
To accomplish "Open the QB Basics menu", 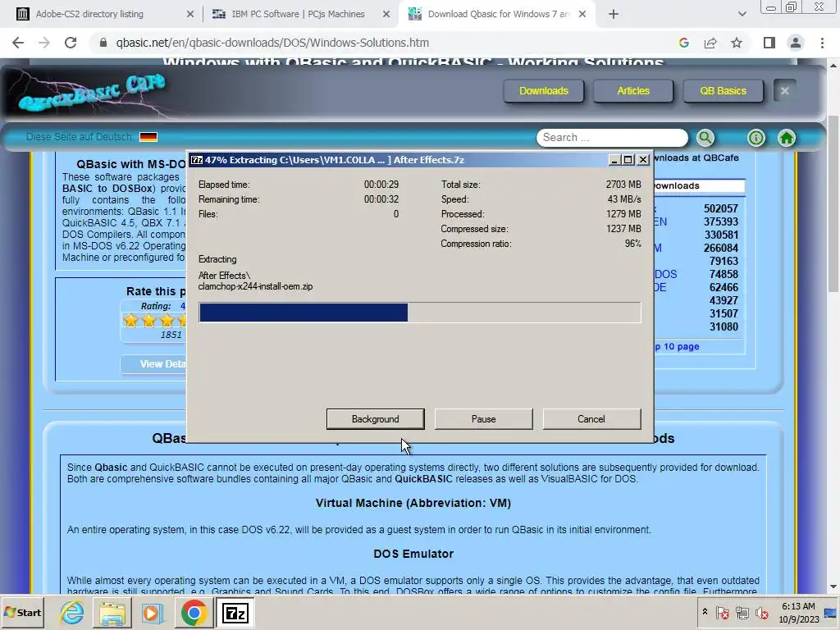I will pos(723,90).
